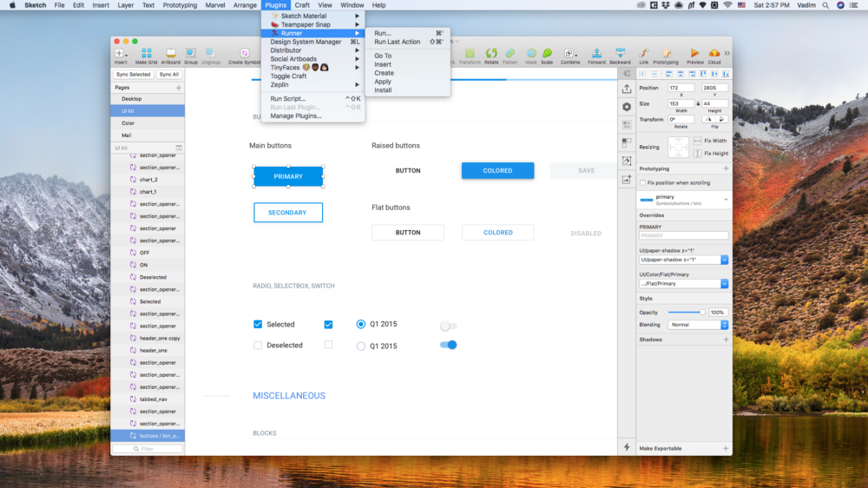Choose Run... from Runner submenu

[x=407, y=33]
